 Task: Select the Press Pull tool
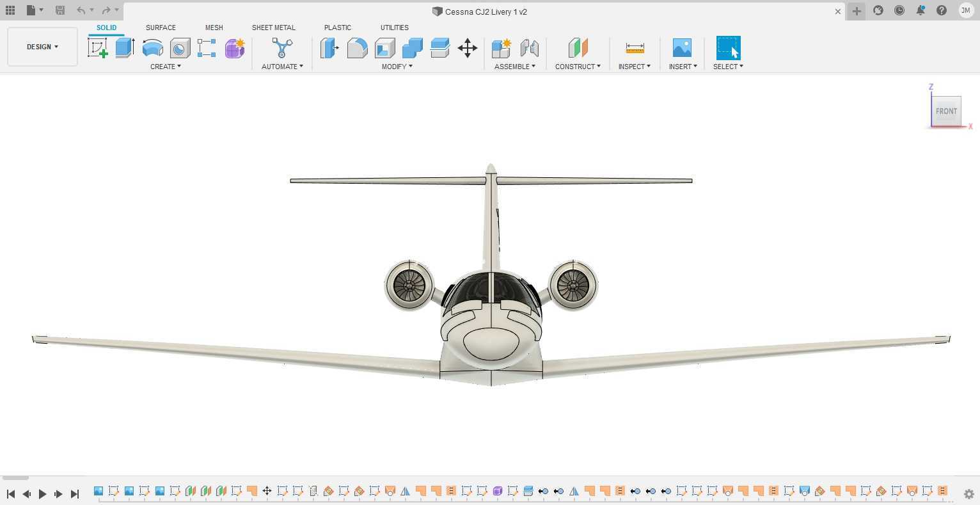pyautogui.click(x=329, y=48)
